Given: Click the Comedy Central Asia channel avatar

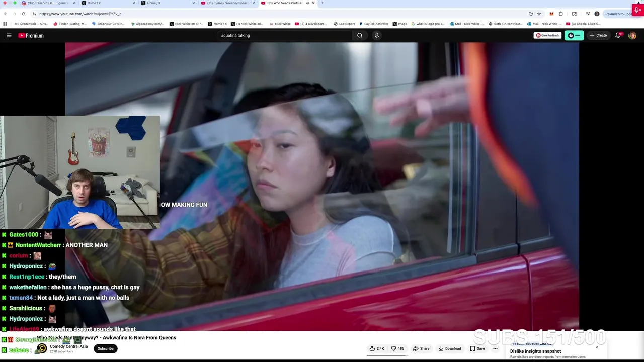Looking at the screenshot, I should point(42,348).
